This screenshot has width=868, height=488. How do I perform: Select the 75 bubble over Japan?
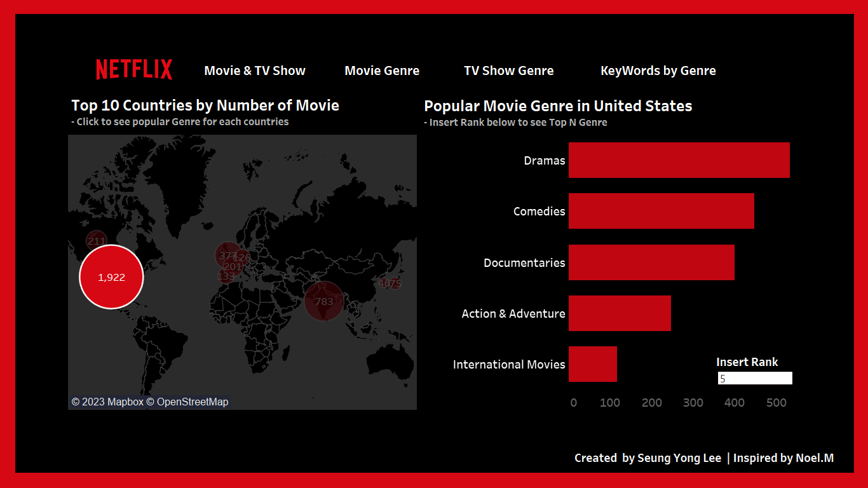point(395,284)
